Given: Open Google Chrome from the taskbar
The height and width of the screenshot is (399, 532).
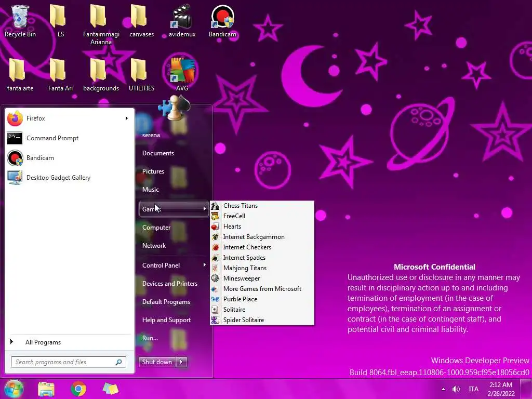Looking at the screenshot, I should (78, 389).
